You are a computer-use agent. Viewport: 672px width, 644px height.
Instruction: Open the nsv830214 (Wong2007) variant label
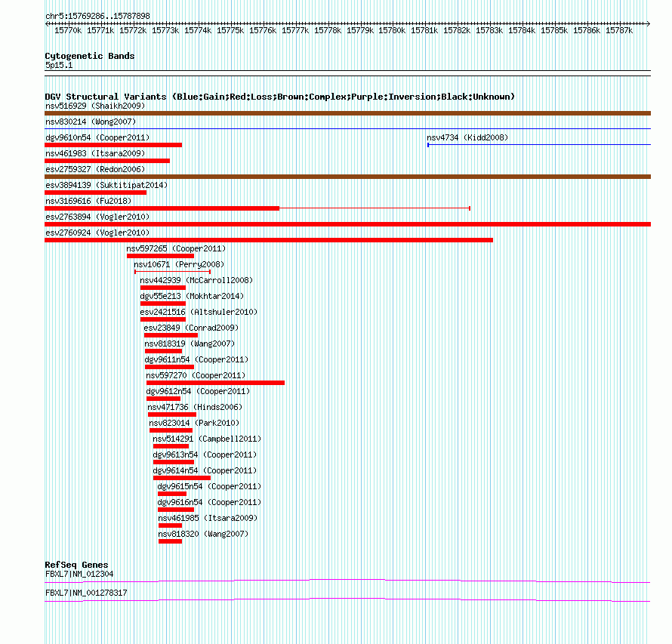91,122
